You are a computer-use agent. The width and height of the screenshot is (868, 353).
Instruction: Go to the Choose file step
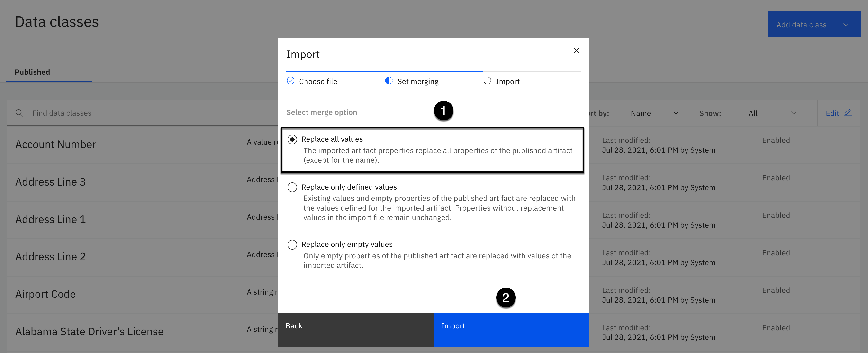(318, 81)
